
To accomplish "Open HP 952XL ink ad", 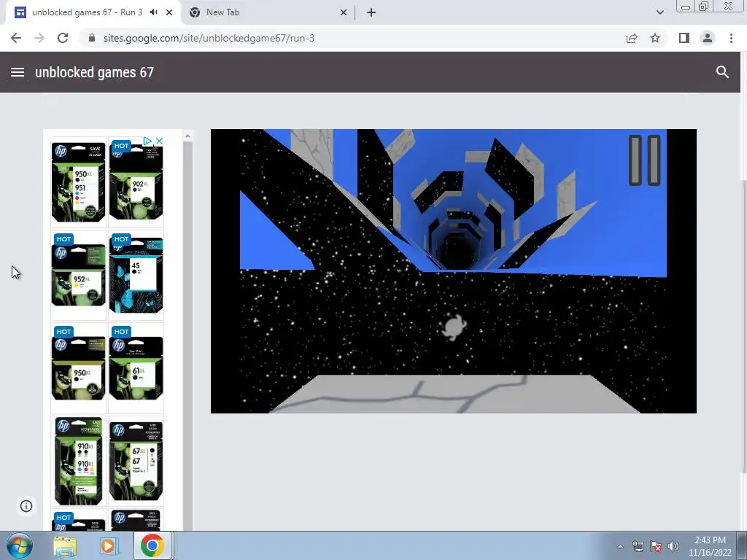I will pos(79,274).
